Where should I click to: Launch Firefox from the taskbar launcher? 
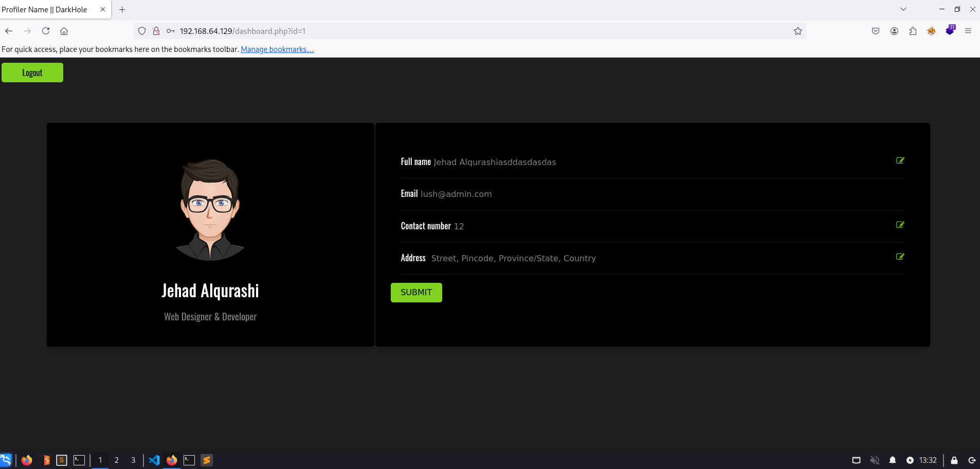click(27, 460)
